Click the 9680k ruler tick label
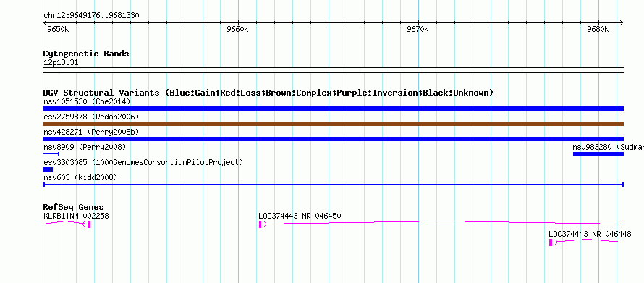 [x=598, y=29]
